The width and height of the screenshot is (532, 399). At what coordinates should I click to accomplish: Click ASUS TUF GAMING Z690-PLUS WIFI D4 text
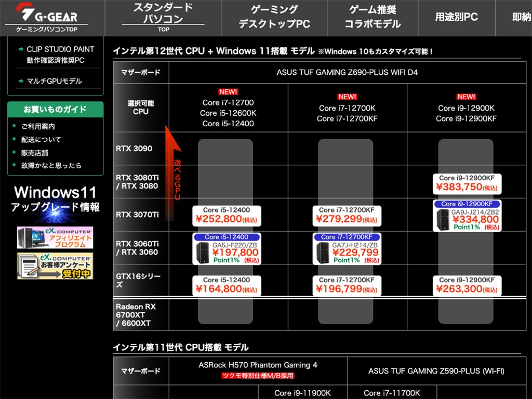click(x=347, y=72)
